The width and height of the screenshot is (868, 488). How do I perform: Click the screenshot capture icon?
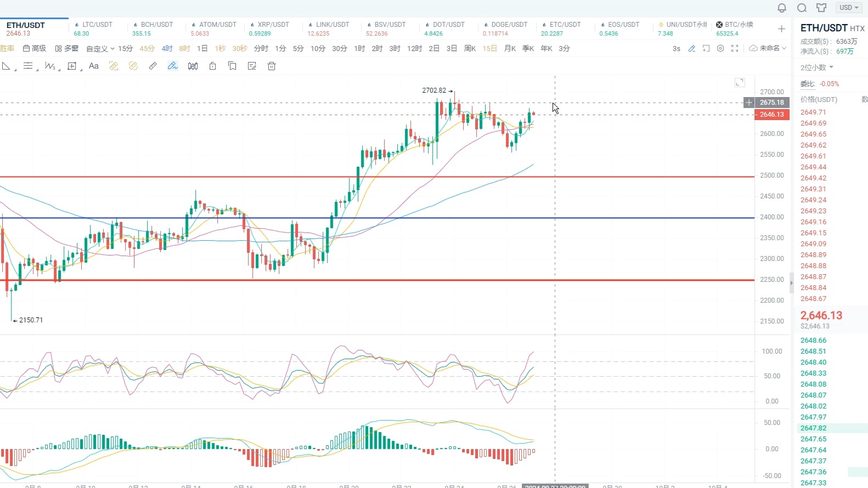coord(706,48)
